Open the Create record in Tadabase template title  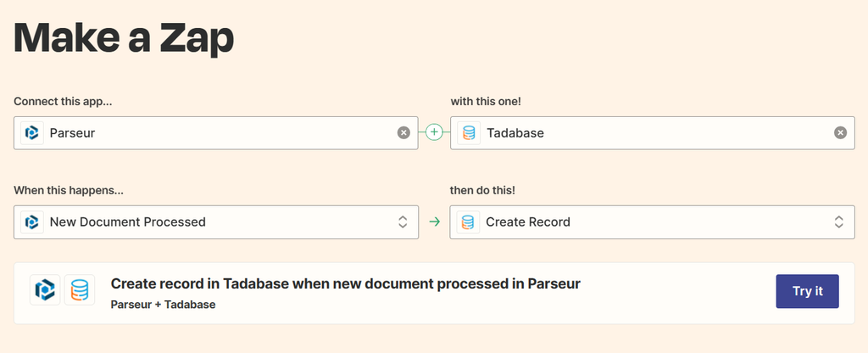pos(346,283)
